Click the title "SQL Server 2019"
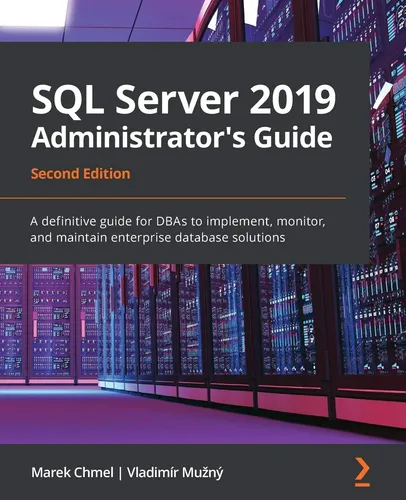This screenshot has height=500, width=406. coord(184,101)
